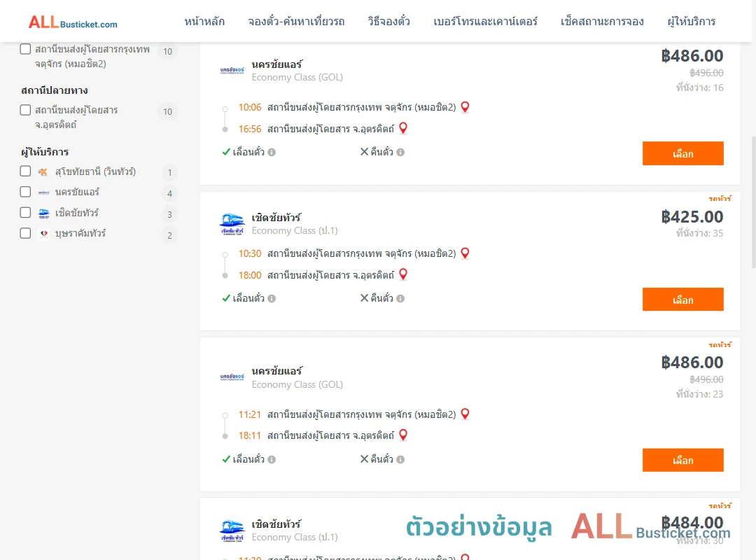Click count badge 4 beside นครชัยแอร์

pos(169,193)
